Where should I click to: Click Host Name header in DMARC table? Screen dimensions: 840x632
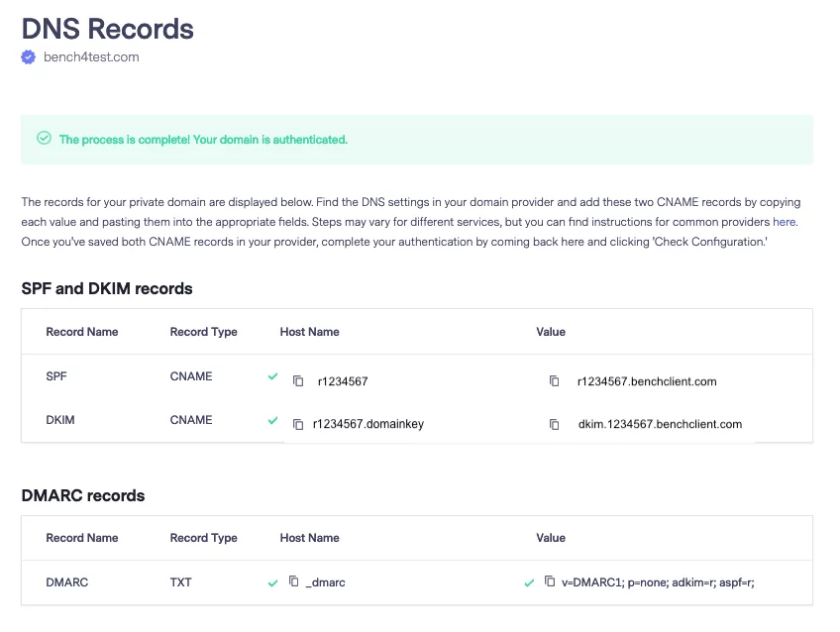tap(309, 538)
